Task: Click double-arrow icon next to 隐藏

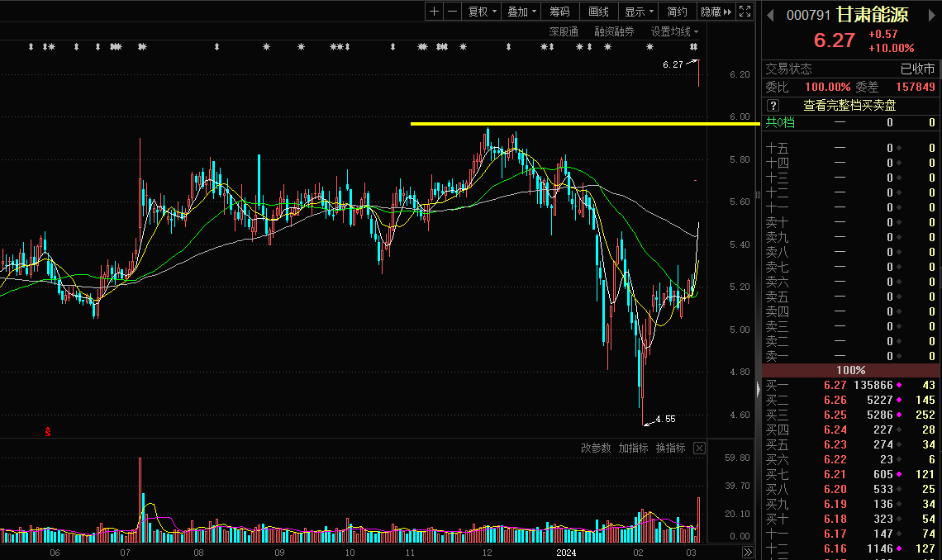Action: pyautogui.click(x=728, y=12)
